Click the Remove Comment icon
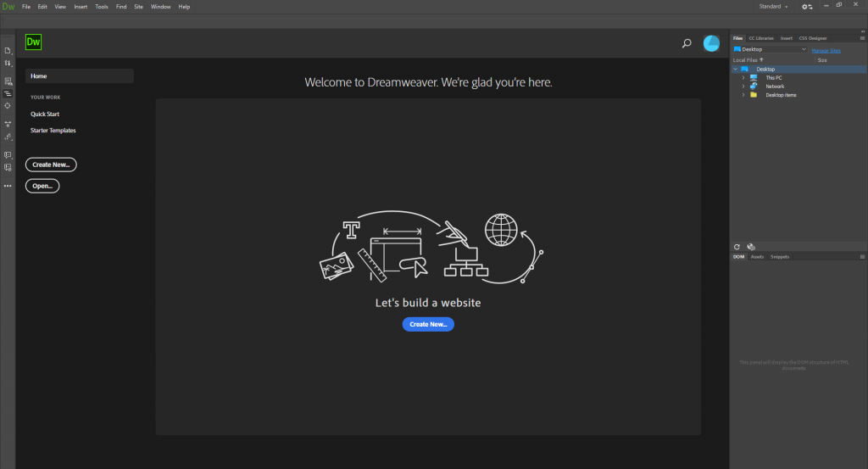 (8, 167)
